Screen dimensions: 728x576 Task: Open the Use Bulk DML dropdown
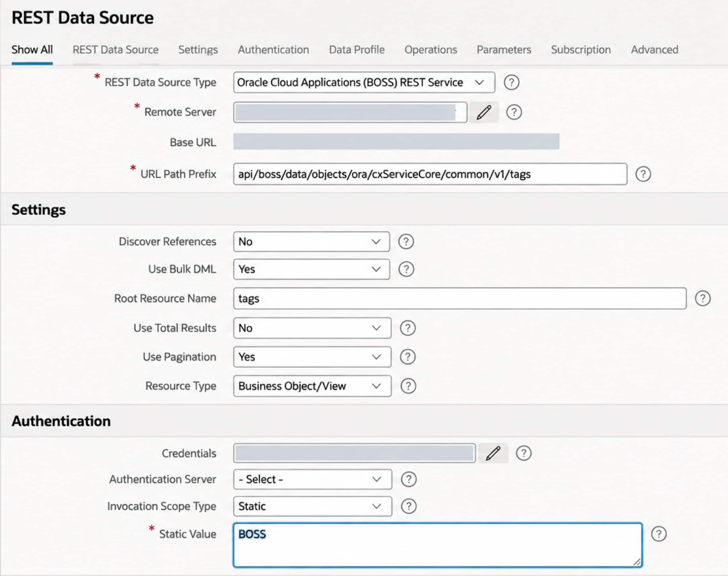pyautogui.click(x=311, y=269)
